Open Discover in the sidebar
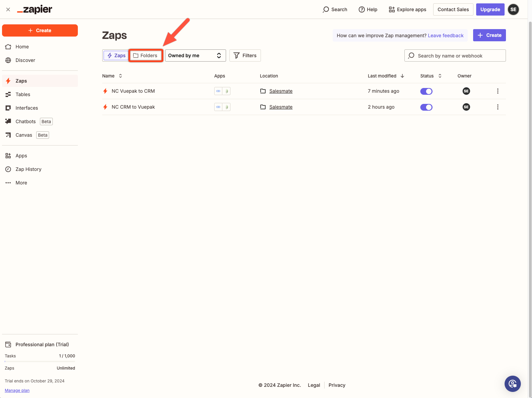The height and width of the screenshot is (398, 532). point(40,60)
